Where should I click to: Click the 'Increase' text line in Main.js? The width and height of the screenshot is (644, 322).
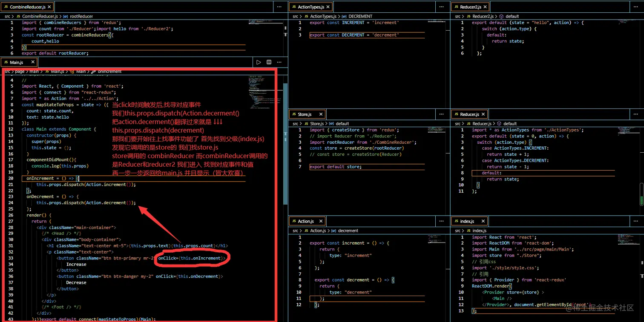(76, 264)
